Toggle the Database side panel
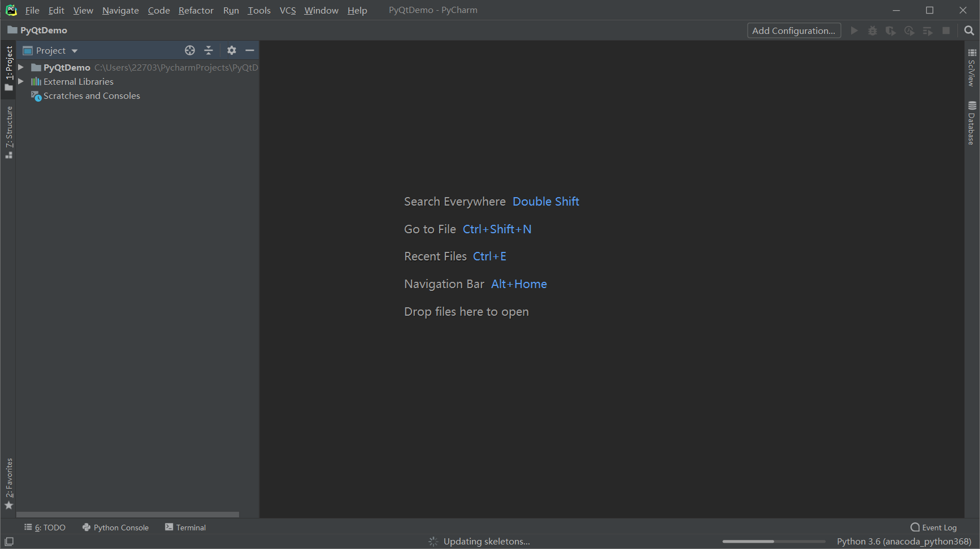The width and height of the screenshot is (980, 549). click(972, 123)
